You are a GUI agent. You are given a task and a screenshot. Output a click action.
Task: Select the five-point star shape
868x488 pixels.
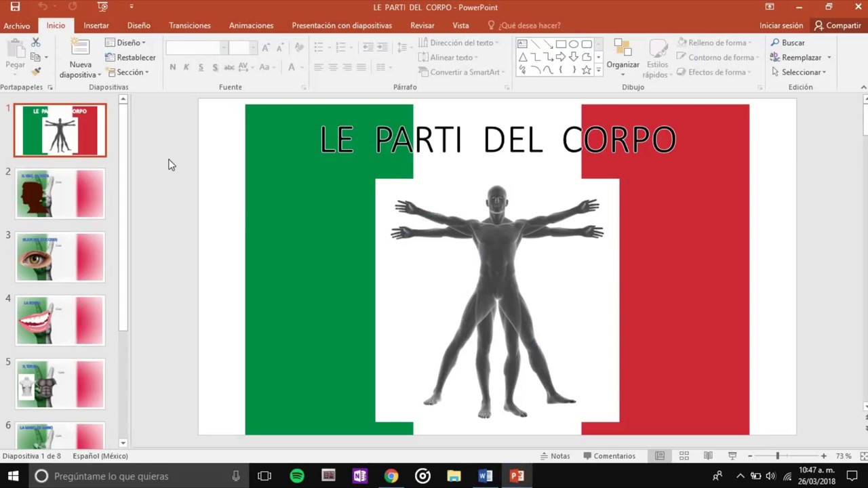(587, 70)
